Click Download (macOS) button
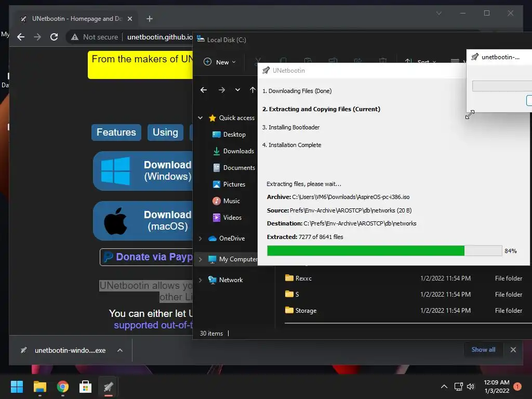 click(143, 220)
